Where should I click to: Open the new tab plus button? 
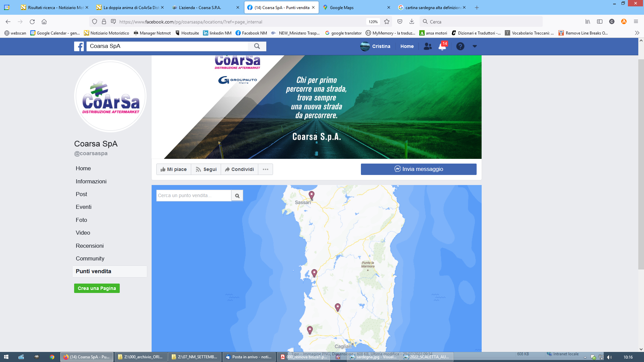(477, 7)
